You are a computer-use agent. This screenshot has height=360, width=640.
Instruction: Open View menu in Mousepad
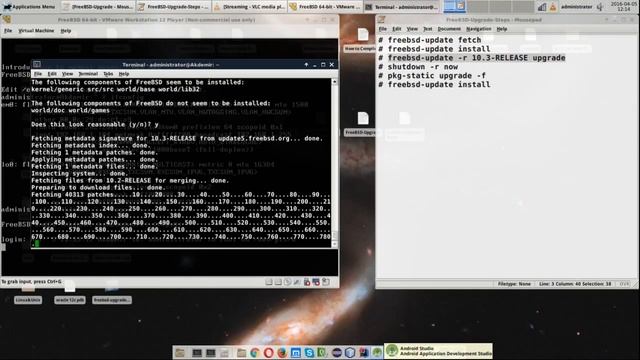click(412, 29)
